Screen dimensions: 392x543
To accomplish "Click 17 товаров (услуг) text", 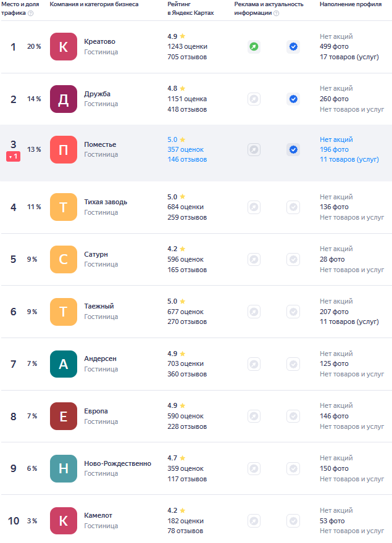I will [x=349, y=57].
